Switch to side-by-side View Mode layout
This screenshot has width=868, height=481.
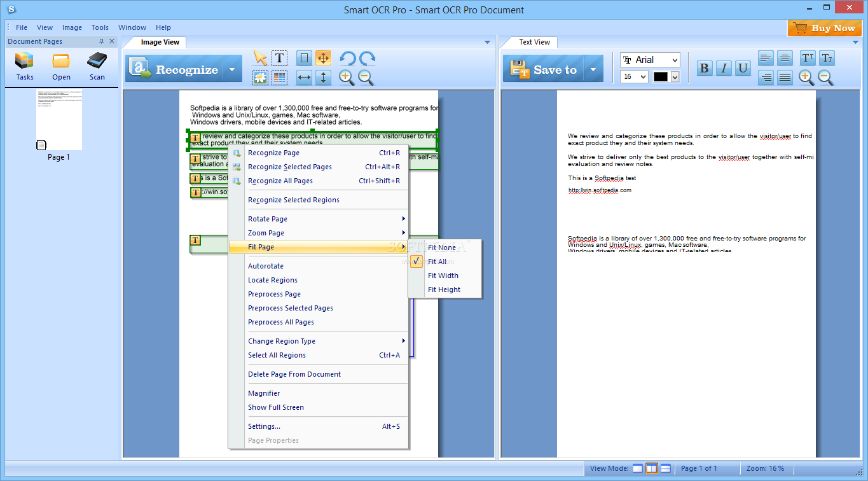[652, 468]
